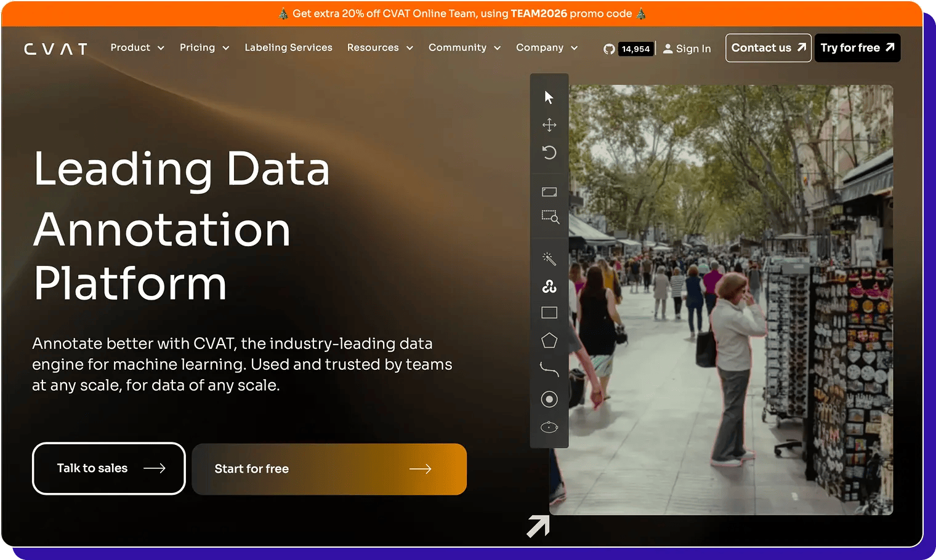
Task: Select the draw rectangle tool
Action: point(549,313)
